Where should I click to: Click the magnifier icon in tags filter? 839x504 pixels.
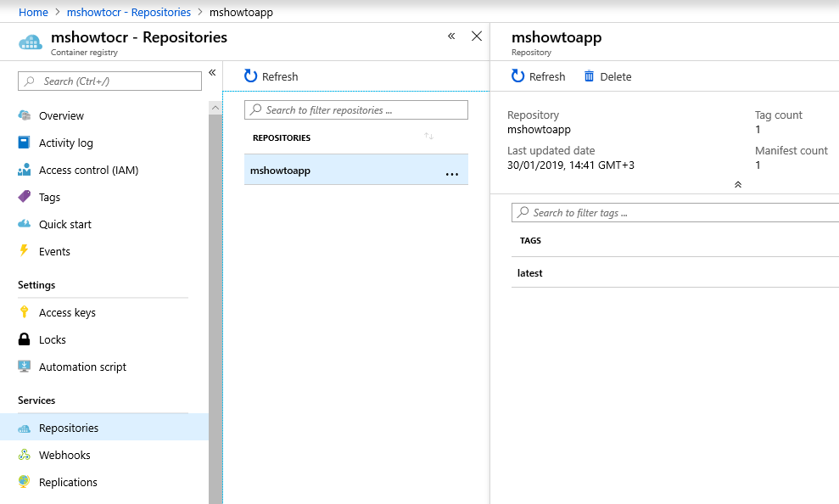(x=523, y=212)
